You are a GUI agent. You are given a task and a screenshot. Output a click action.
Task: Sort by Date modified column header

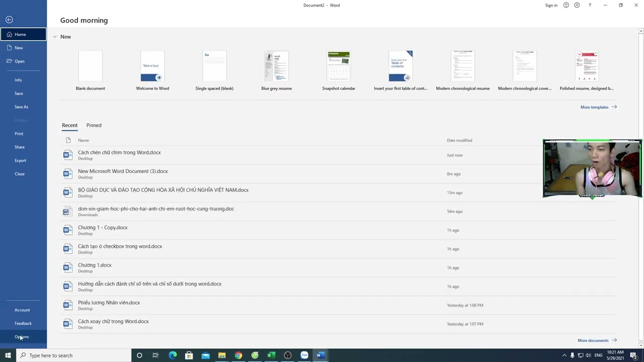pos(459,140)
